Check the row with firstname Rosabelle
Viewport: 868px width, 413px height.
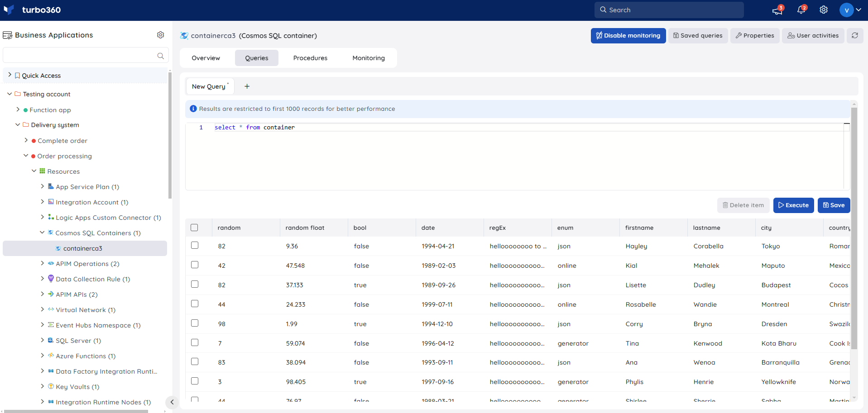coord(195,304)
